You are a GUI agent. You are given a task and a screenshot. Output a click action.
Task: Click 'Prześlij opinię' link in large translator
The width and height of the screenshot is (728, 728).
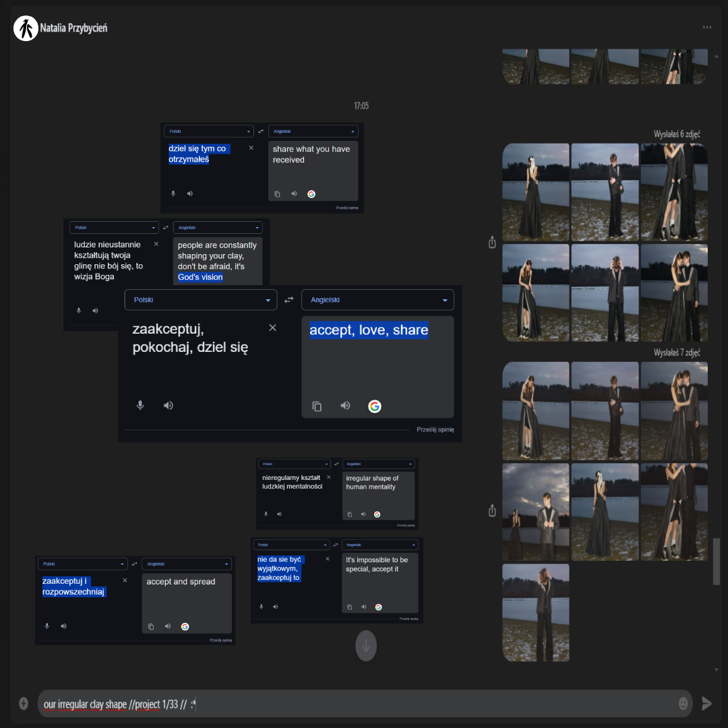tap(435, 429)
